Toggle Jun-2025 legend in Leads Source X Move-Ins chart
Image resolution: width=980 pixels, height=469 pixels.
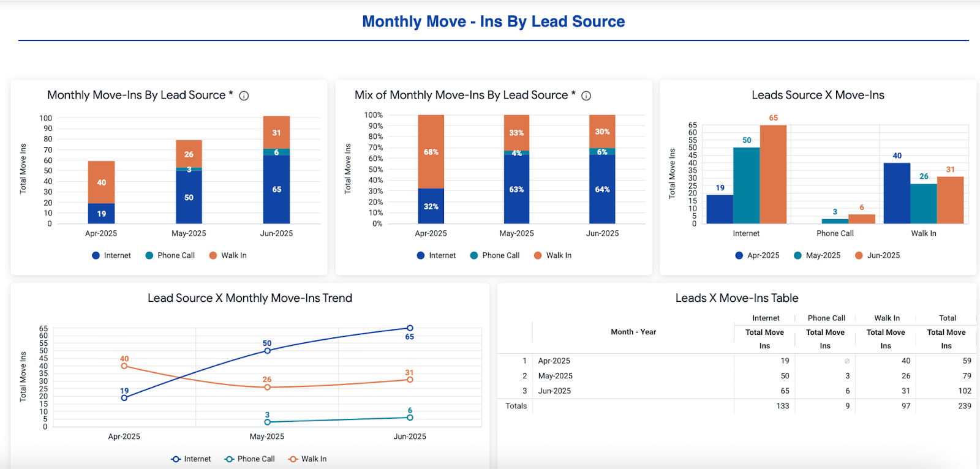tap(877, 255)
